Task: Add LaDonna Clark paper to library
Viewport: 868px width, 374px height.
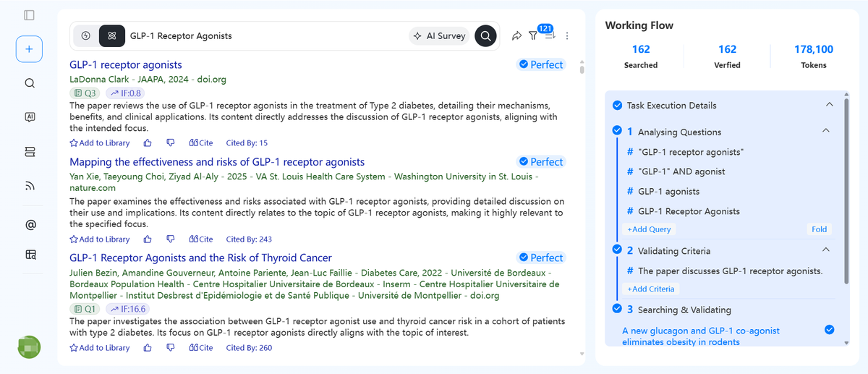Action: [100, 143]
